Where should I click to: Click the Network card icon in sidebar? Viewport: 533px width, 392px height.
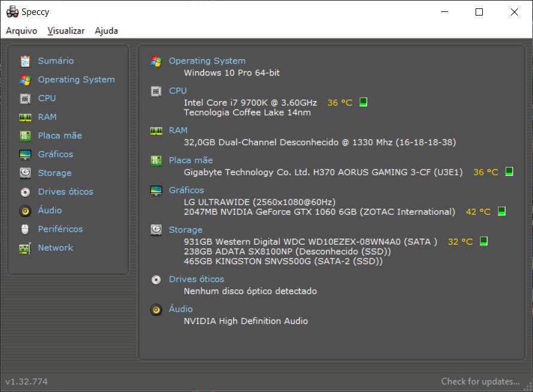pos(25,248)
